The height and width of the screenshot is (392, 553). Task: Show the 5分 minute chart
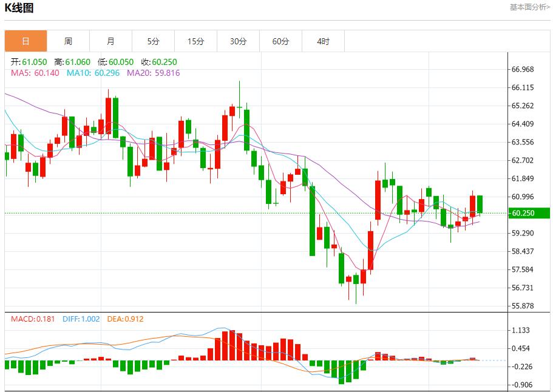coord(153,41)
